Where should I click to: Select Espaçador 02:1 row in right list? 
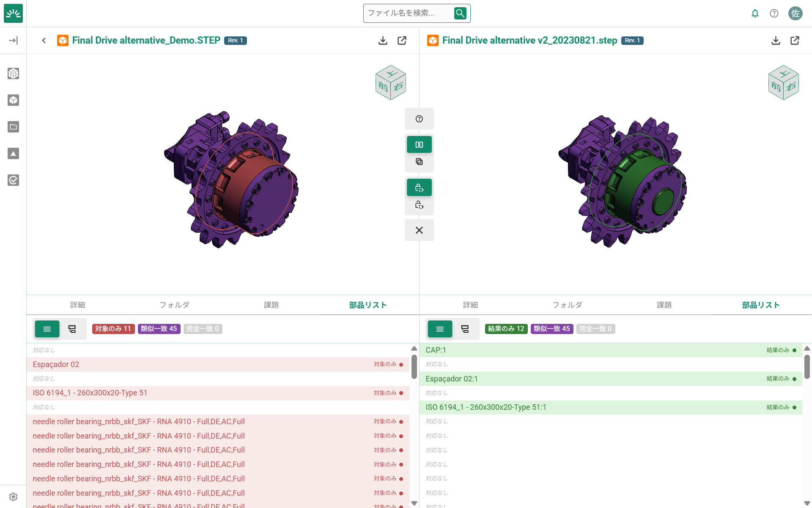pyautogui.click(x=611, y=379)
